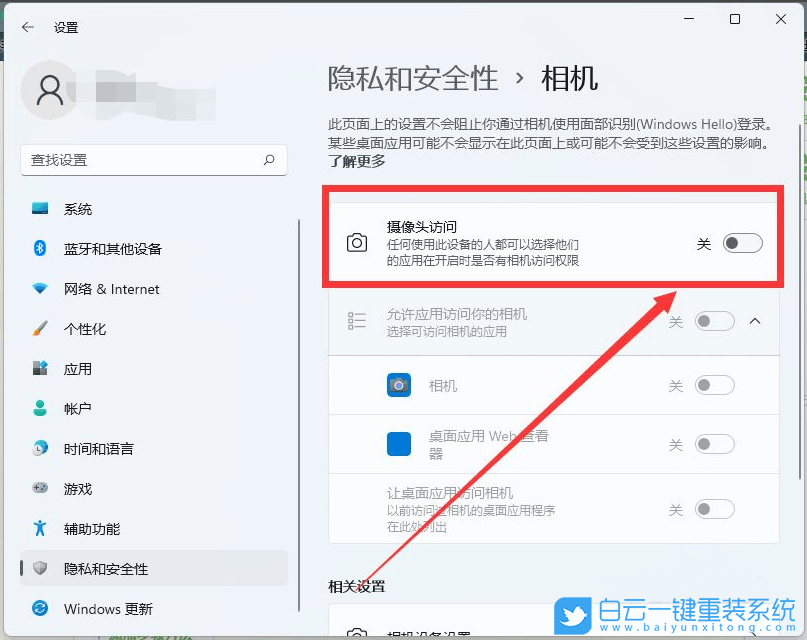The width and height of the screenshot is (807, 640).
Task: Switch to 隐私和安全性 in sidebar
Action: click(x=40, y=568)
